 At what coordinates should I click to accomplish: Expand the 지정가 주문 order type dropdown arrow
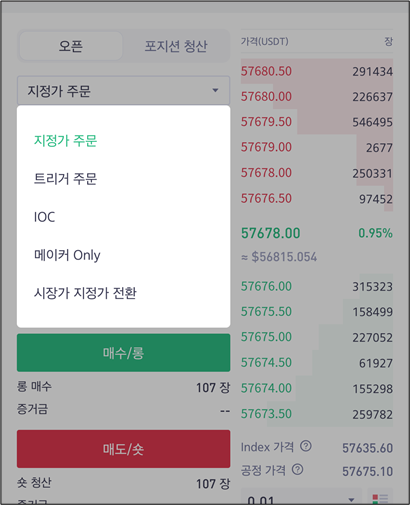tap(215, 90)
